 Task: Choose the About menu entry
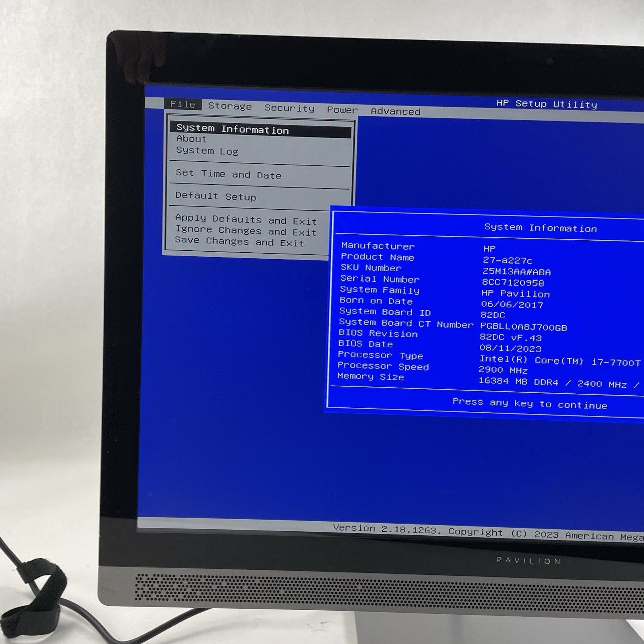click(191, 139)
